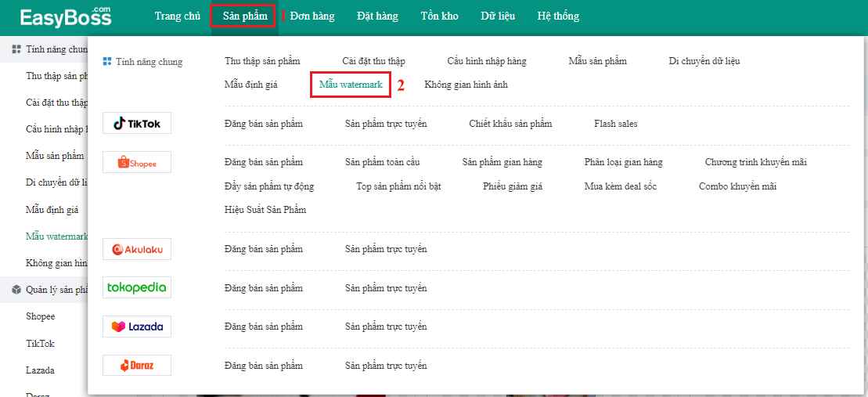Open Akulaku Sản phẩm trực tuyến
The image size is (868, 397).
point(386,249)
